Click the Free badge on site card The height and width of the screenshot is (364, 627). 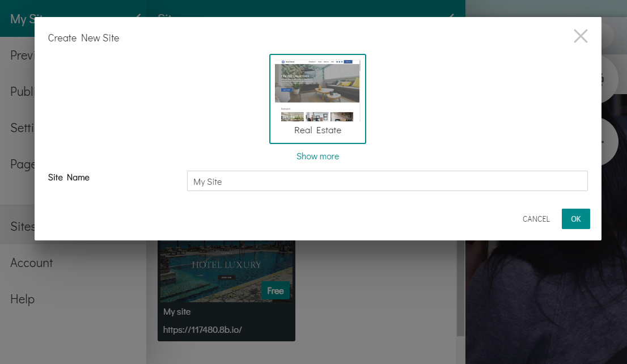pos(276,291)
